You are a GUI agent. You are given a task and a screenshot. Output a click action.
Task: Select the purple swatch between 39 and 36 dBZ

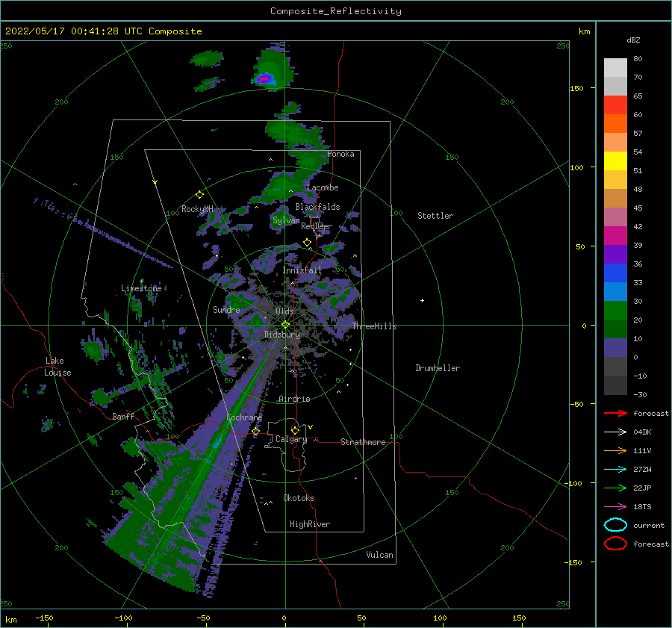(x=615, y=255)
